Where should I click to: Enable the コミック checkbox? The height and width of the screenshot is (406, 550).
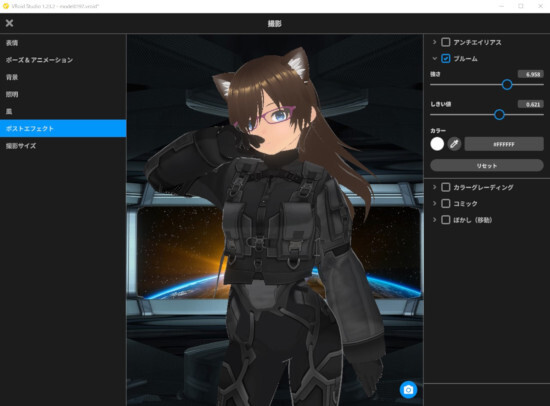[x=445, y=203]
